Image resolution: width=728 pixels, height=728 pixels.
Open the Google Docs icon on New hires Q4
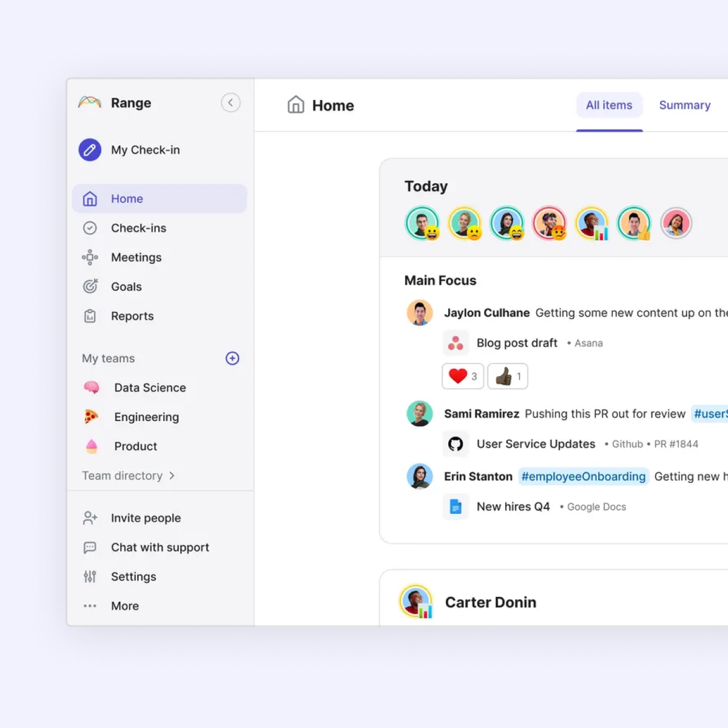(456, 507)
